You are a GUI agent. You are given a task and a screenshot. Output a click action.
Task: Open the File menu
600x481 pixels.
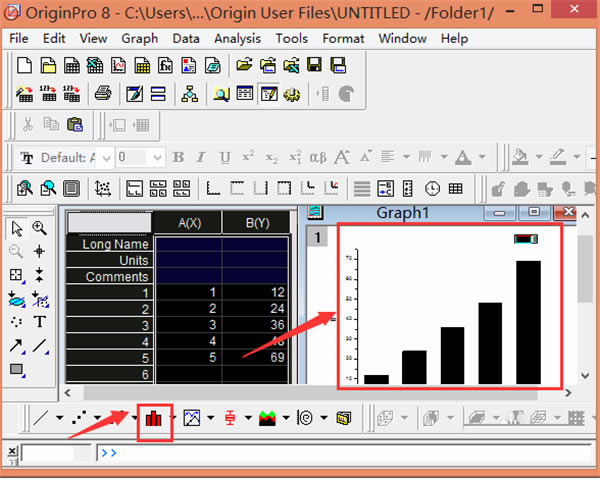click(19, 39)
